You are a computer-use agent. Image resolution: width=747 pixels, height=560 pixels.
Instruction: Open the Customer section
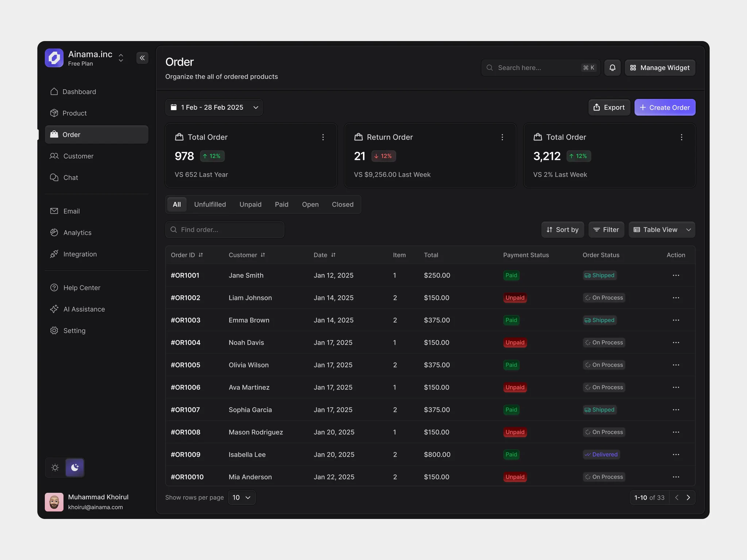(97, 156)
